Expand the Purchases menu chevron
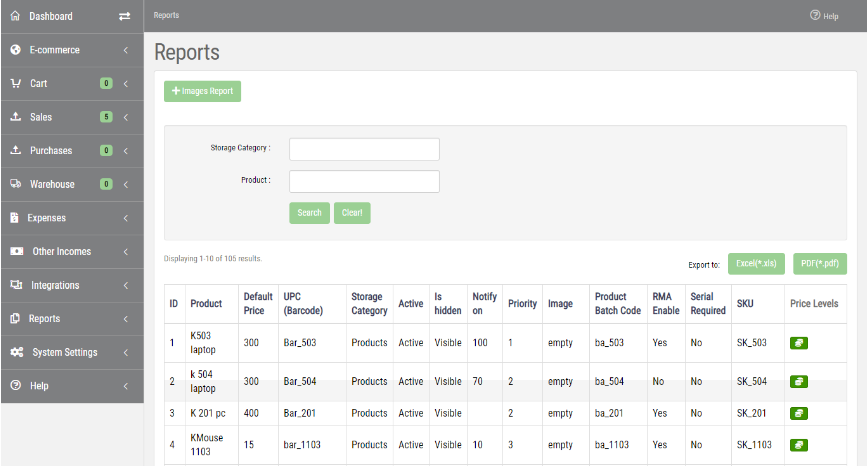 coord(126,151)
